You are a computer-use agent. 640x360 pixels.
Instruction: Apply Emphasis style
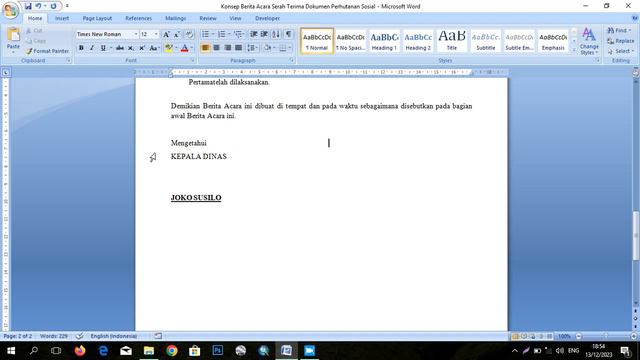click(553, 41)
